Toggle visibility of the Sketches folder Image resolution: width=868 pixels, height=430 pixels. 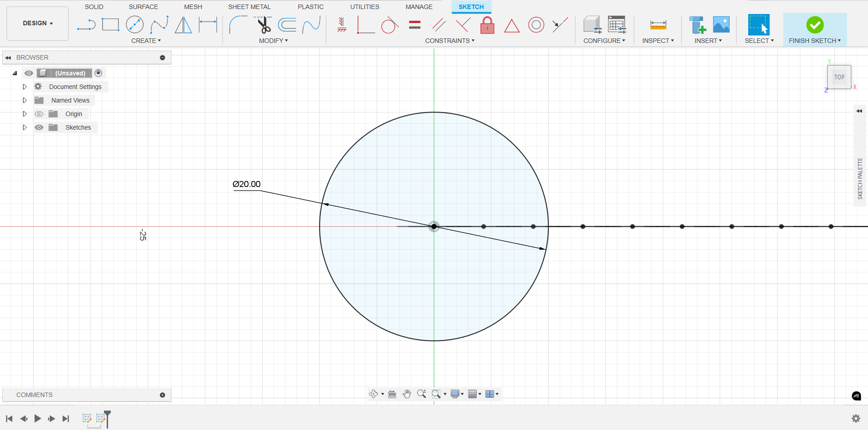pyautogui.click(x=39, y=127)
